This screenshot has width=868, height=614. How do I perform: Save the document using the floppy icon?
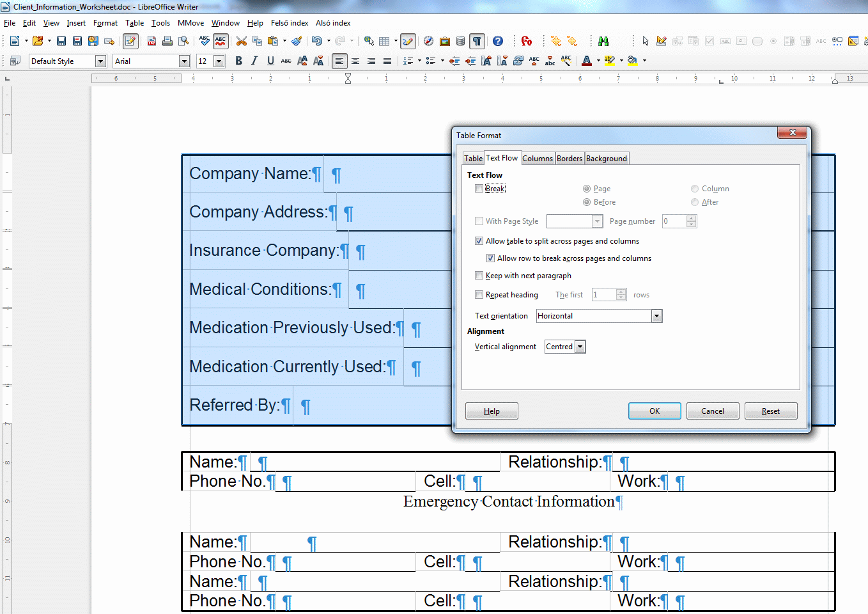pos(61,41)
